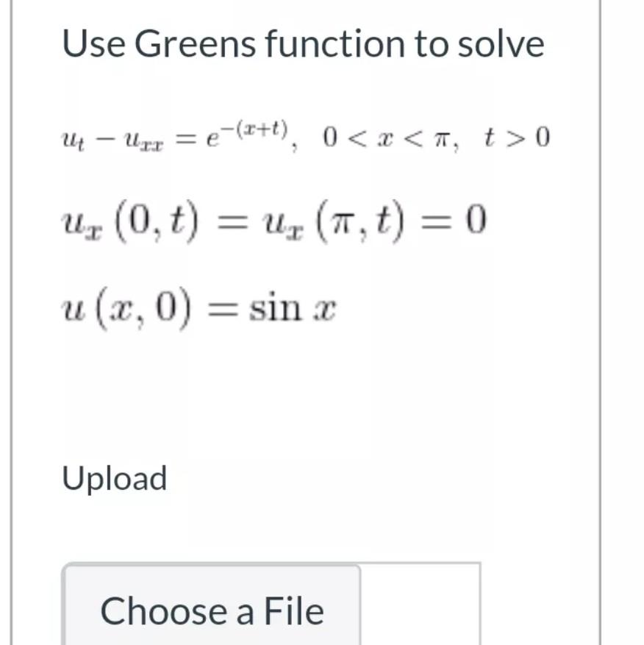Select the Upload section label
The image size is (644, 645).
(x=115, y=479)
